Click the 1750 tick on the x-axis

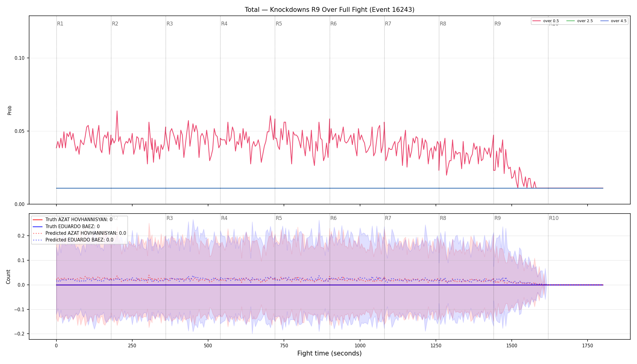pos(588,345)
